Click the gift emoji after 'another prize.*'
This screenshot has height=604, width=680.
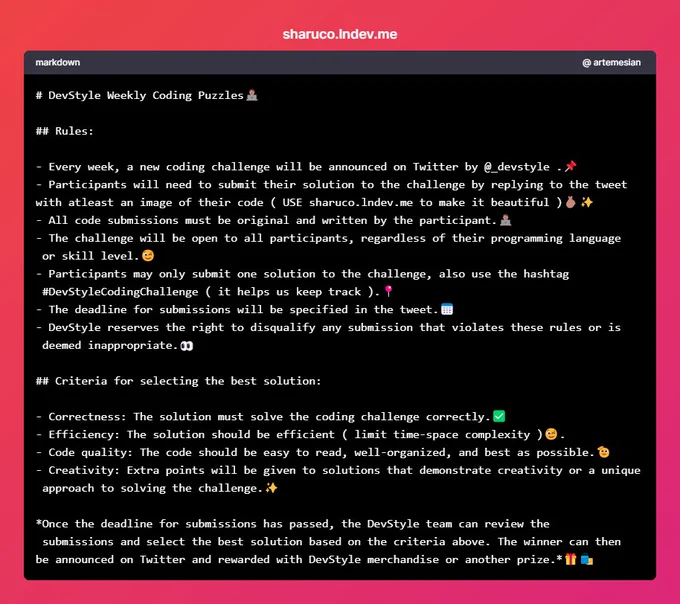[x=571, y=559]
